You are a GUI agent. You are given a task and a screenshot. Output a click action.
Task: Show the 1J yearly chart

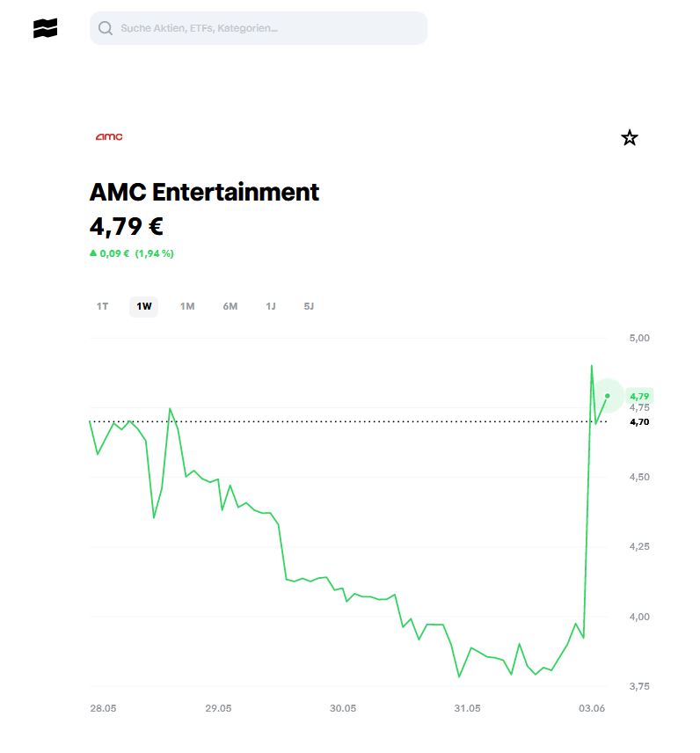[271, 306]
